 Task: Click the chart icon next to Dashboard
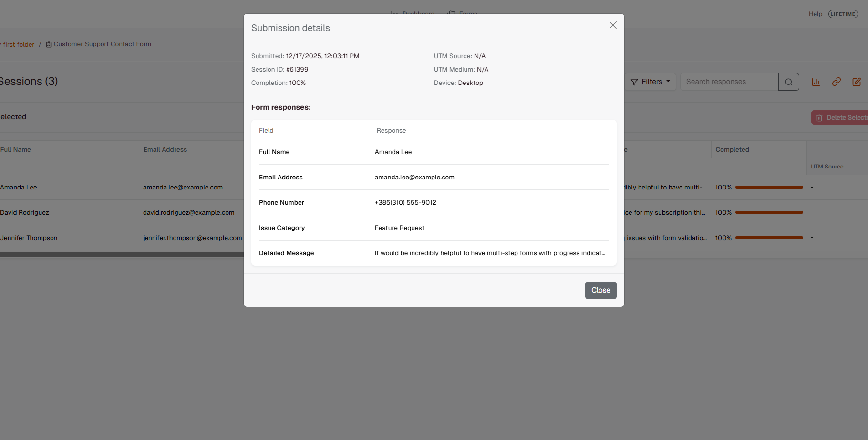coord(393,13)
